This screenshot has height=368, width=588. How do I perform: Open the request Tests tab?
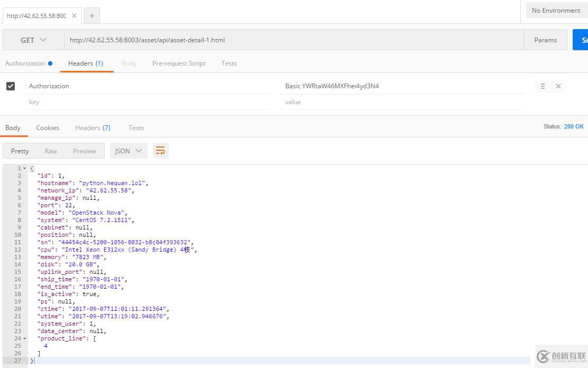pos(229,63)
